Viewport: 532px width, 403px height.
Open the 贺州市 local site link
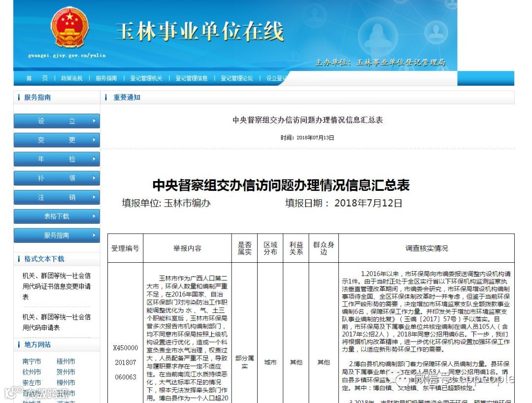(x=66, y=372)
